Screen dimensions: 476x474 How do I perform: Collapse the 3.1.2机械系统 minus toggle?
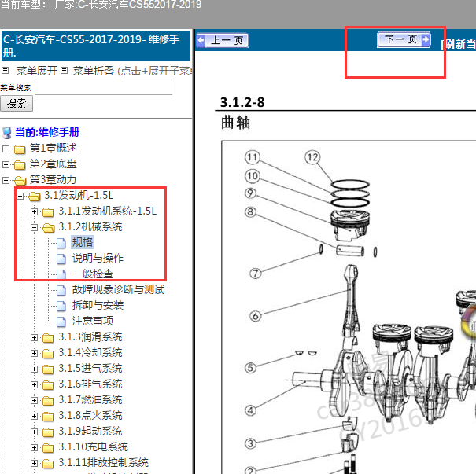(35, 227)
